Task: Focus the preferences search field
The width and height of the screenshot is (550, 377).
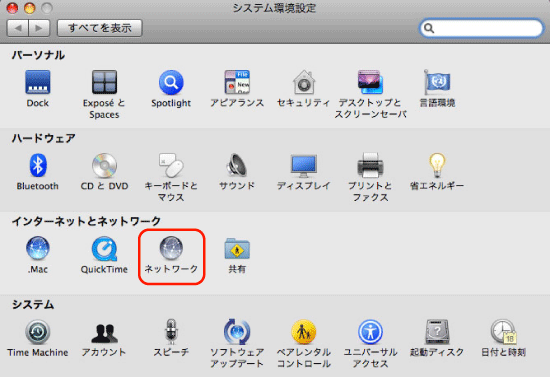Action: (x=481, y=28)
